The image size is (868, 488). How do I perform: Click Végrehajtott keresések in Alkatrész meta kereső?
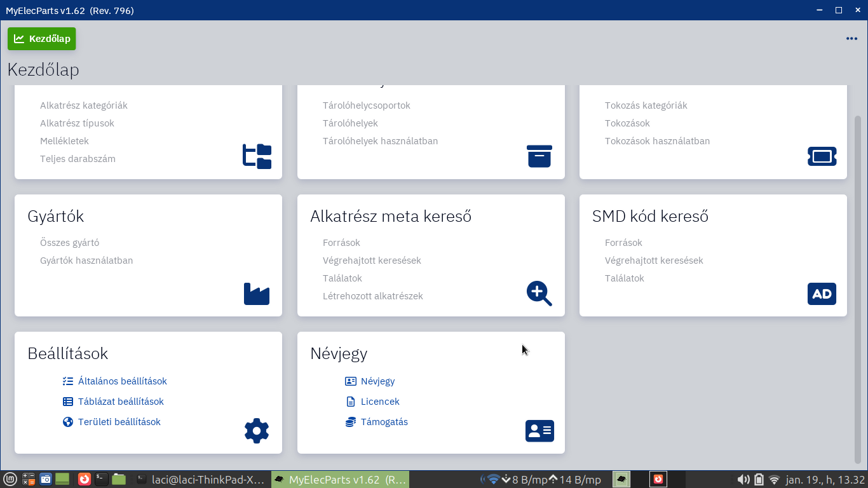coord(372,261)
